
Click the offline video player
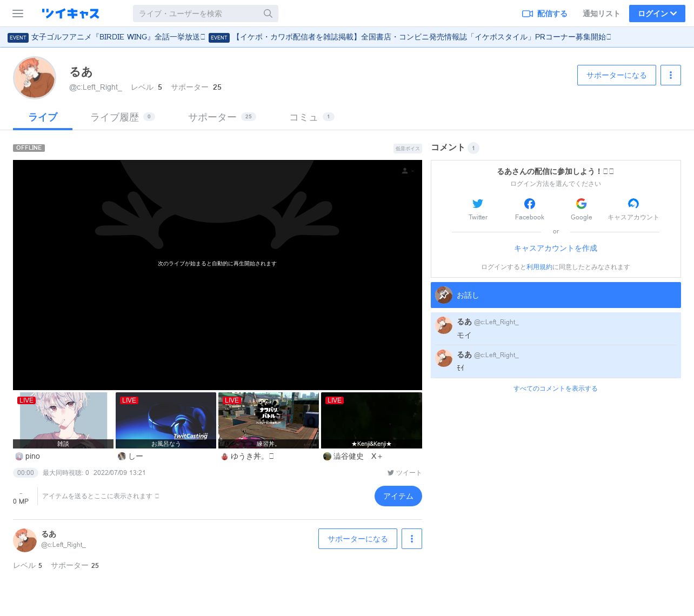(x=217, y=275)
